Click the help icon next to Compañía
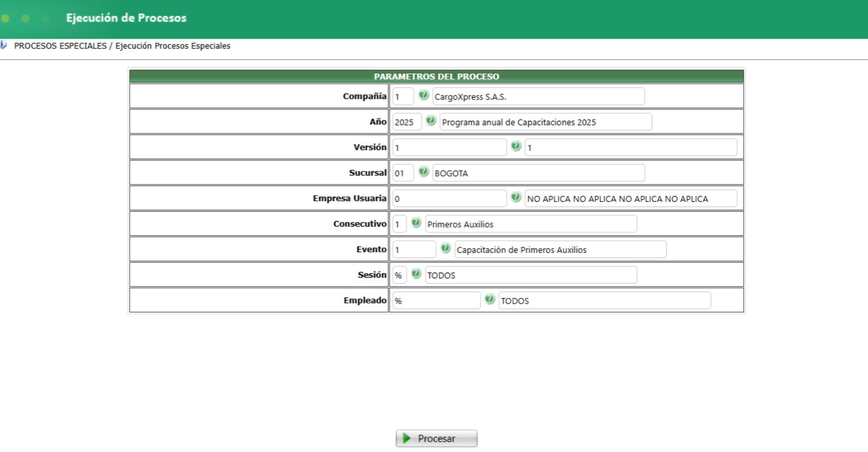868x452 pixels. pyautogui.click(x=424, y=95)
